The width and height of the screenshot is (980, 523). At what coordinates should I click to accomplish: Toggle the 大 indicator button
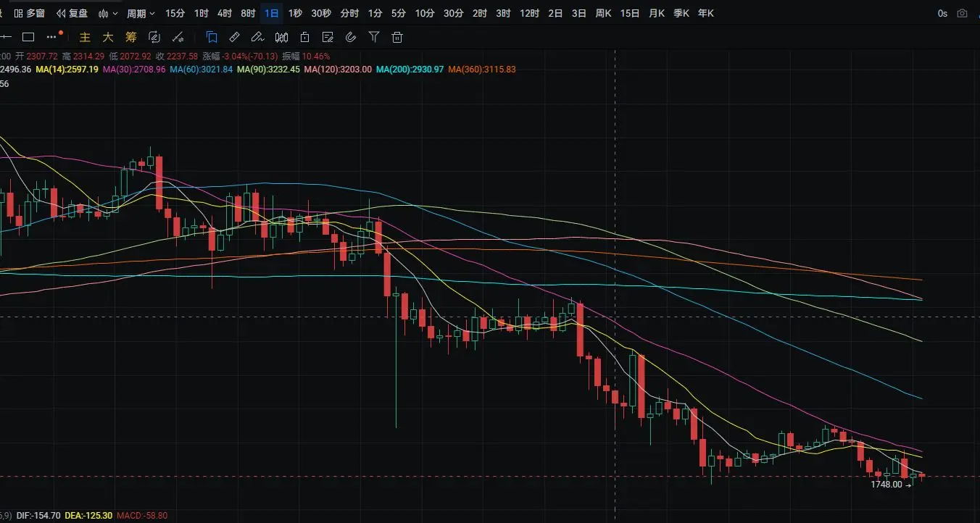[108, 37]
